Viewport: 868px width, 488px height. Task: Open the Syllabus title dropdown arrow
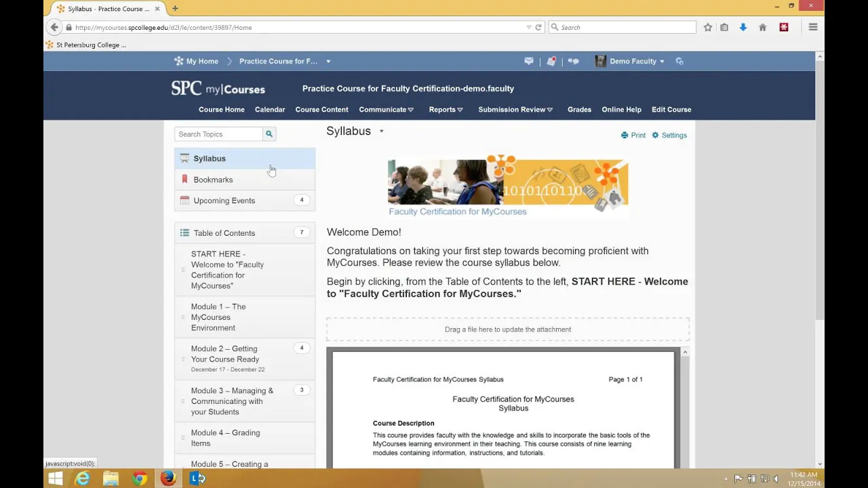coord(381,131)
